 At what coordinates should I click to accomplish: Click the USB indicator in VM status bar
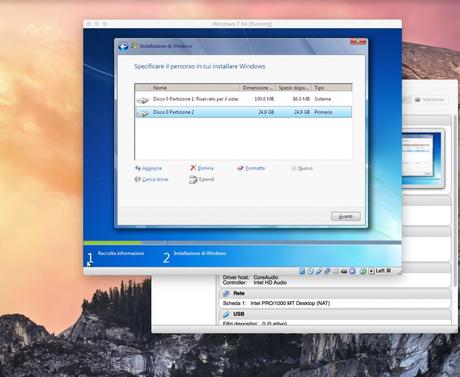[319, 271]
